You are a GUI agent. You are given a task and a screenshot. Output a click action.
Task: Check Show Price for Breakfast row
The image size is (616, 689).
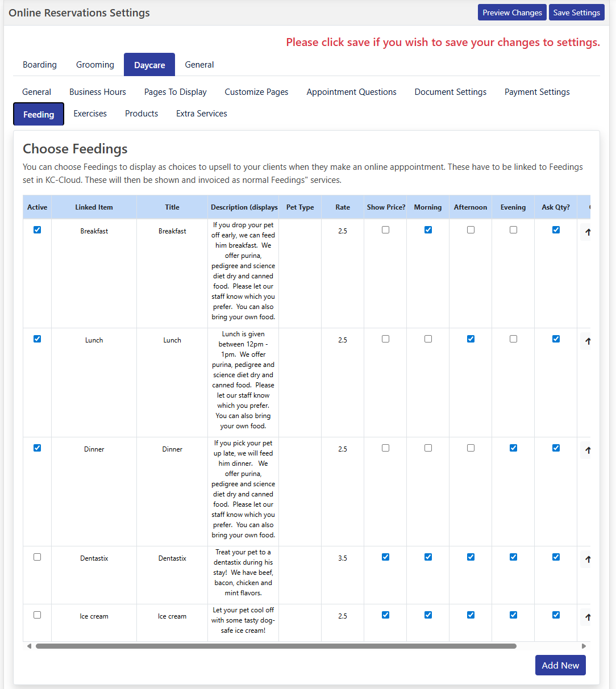[x=385, y=230]
